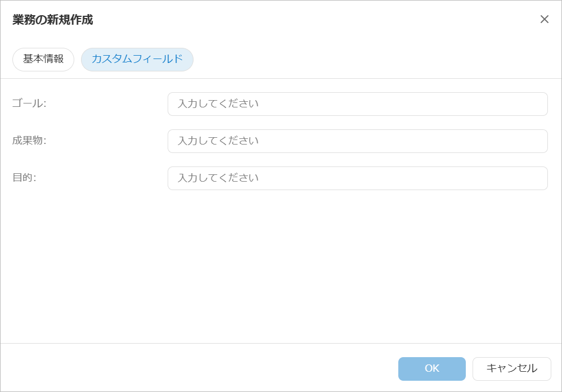Click the blank footer area left of OK

(x=197, y=368)
